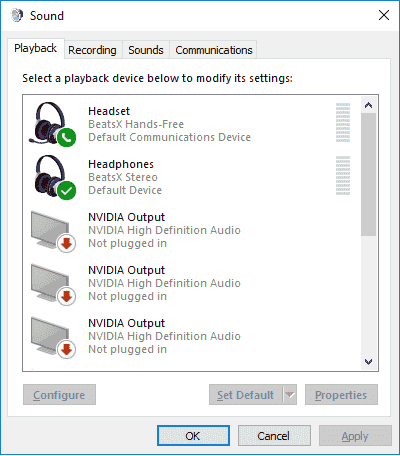
Task: Click the Sound speaker icon in title bar
Action: click(17, 15)
